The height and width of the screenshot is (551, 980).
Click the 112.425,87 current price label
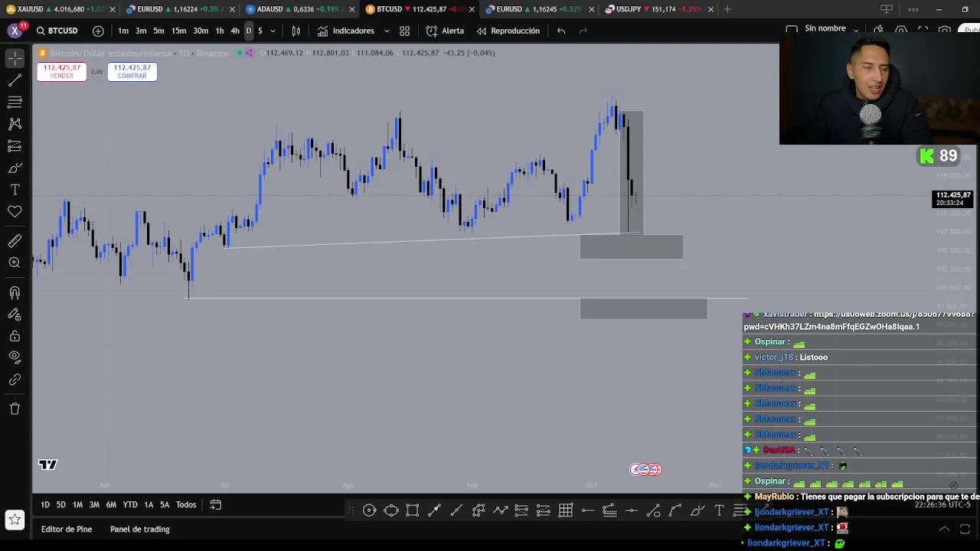[x=953, y=199]
